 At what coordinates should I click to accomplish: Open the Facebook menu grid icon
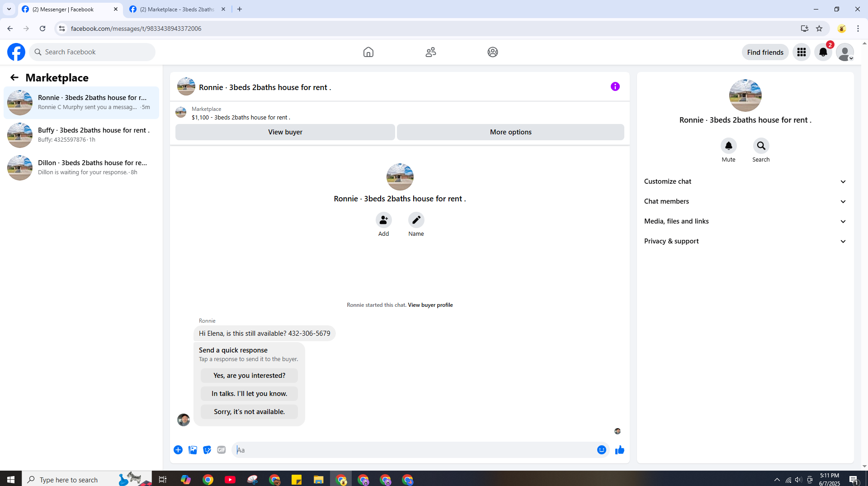(x=802, y=52)
